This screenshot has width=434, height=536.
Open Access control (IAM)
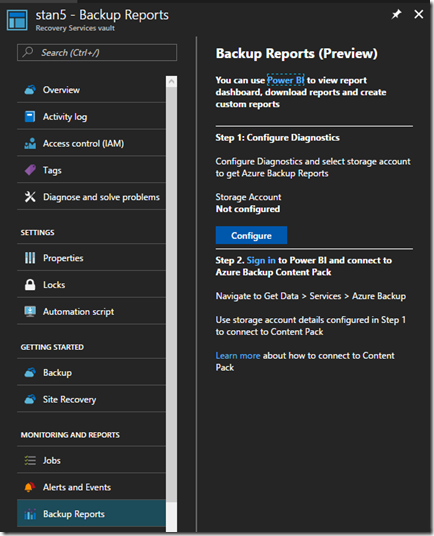point(92,143)
